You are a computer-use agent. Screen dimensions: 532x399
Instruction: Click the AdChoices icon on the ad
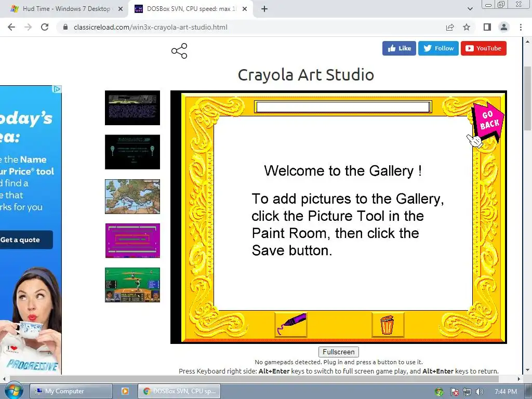tap(57, 89)
